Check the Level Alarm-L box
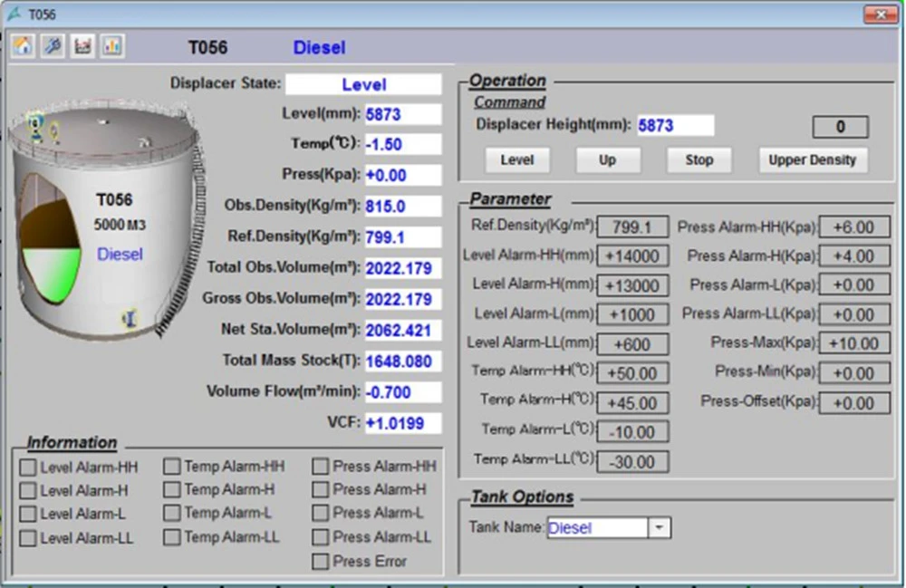906x588 pixels. pyautogui.click(x=28, y=514)
